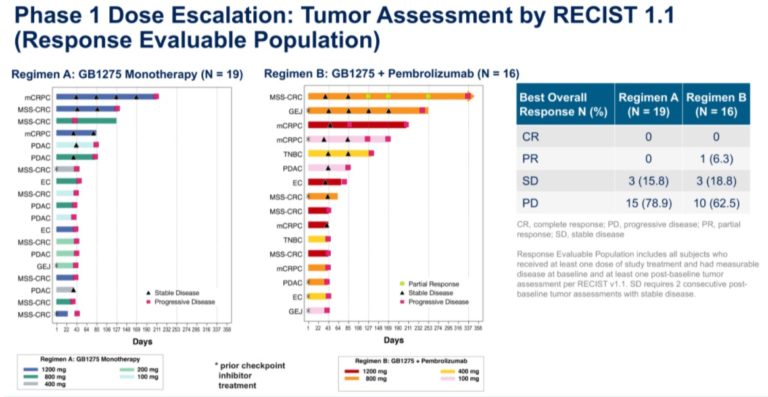Click the Regimen A legend 800 mg green swatch
768x397 pixels.
coord(30,377)
